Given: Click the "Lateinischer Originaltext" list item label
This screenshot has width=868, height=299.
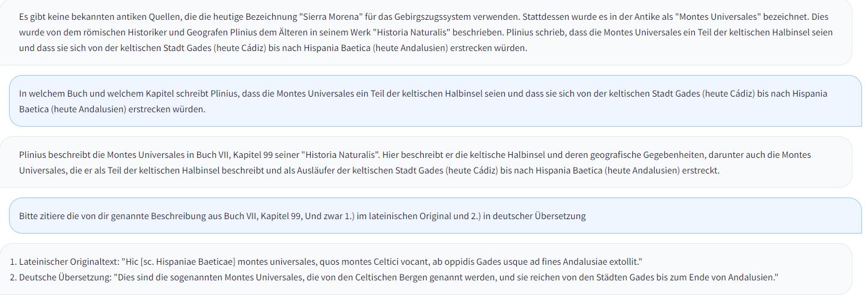Looking at the screenshot, I should coord(69,262).
